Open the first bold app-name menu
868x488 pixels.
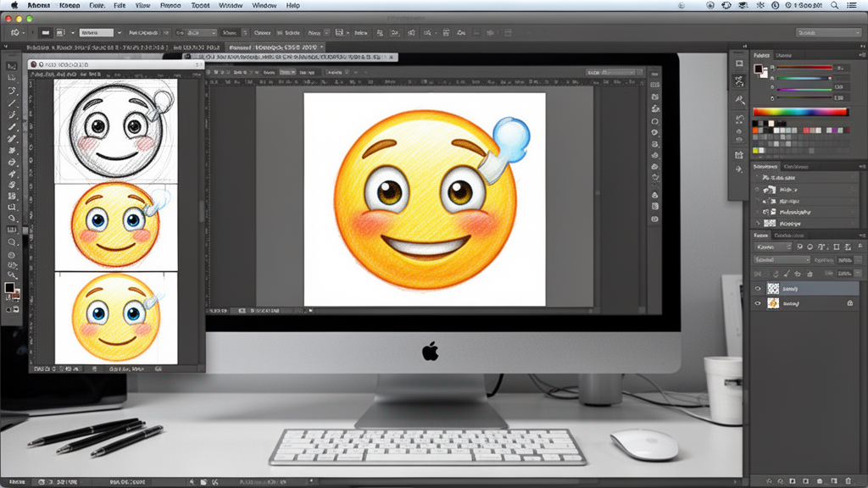pyautogui.click(x=39, y=6)
